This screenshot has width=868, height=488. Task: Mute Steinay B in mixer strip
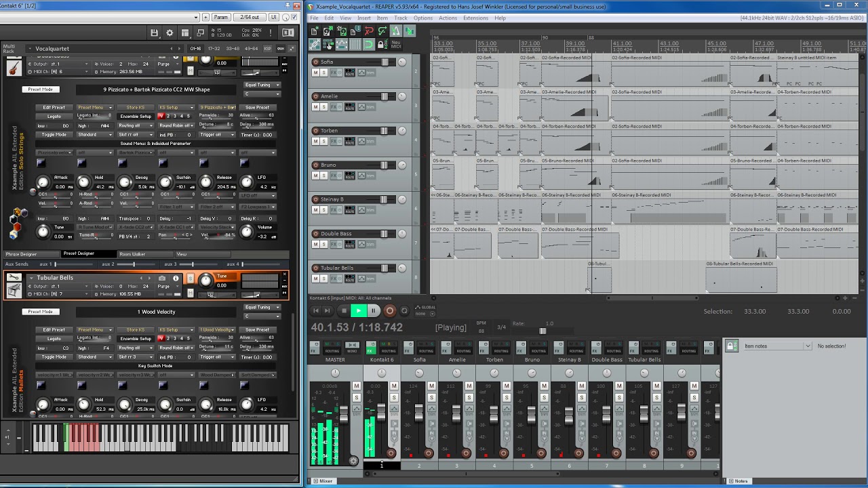click(x=581, y=386)
